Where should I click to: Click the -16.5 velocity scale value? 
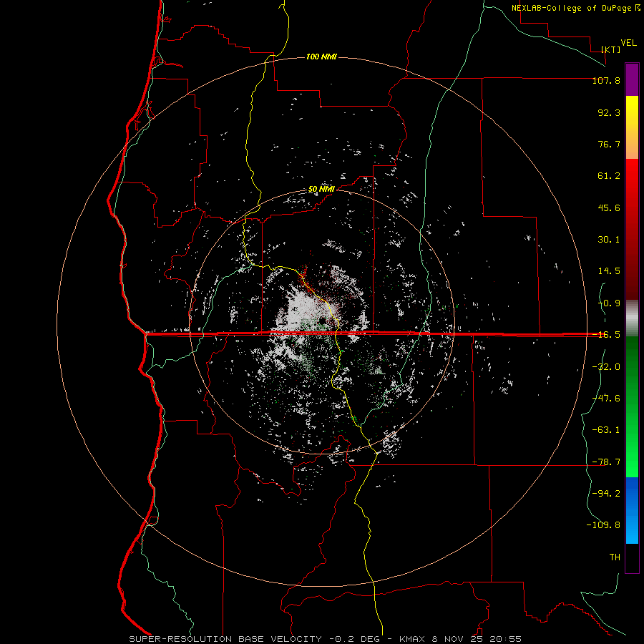(x=606, y=335)
